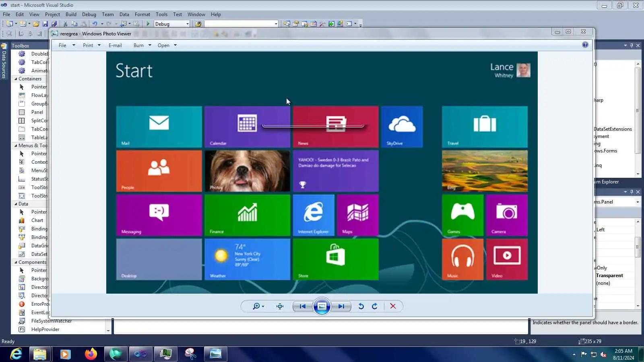Open File Explorer from the taskbar
644x362 pixels.
pos(39,354)
